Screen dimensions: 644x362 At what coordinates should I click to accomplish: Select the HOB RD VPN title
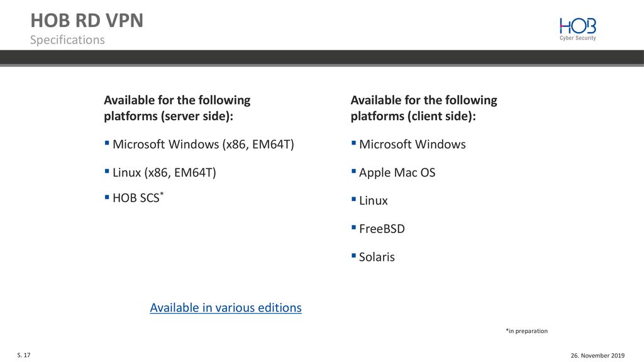(87, 21)
